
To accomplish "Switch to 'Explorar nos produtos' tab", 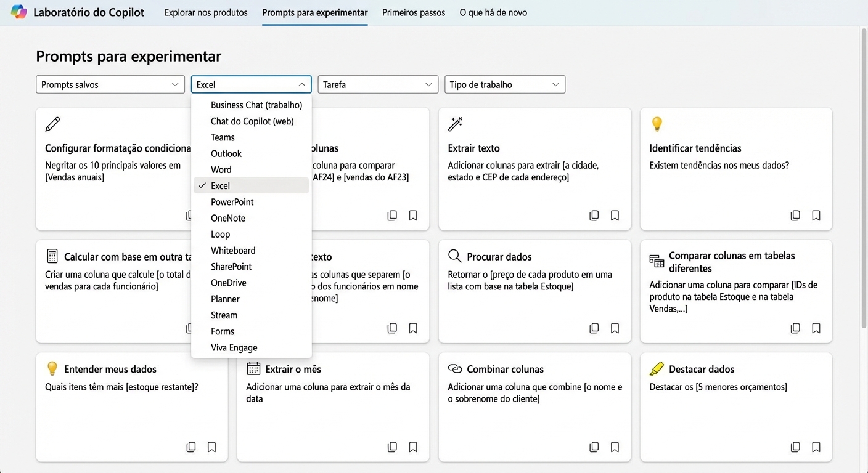I will [206, 12].
